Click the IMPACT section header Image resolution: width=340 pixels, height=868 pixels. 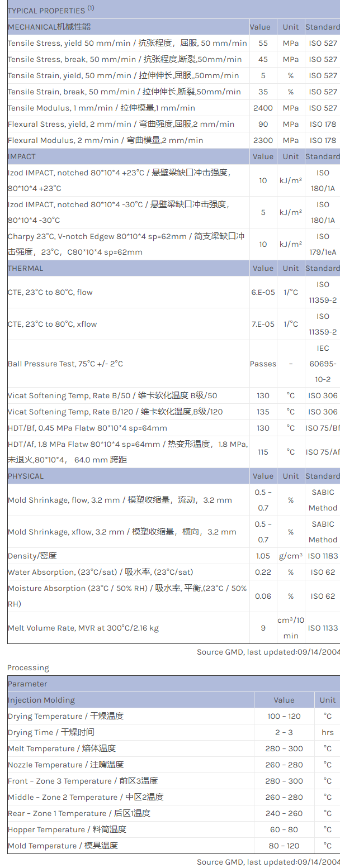coord(22,156)
